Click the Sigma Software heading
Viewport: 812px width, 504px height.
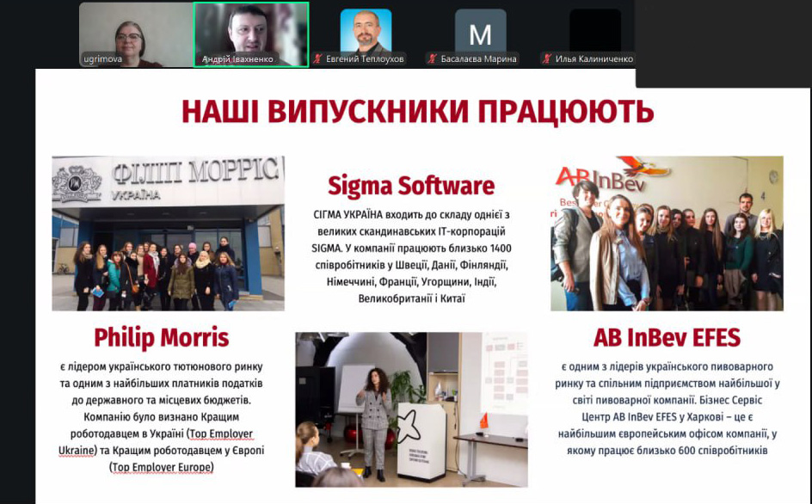411,186
